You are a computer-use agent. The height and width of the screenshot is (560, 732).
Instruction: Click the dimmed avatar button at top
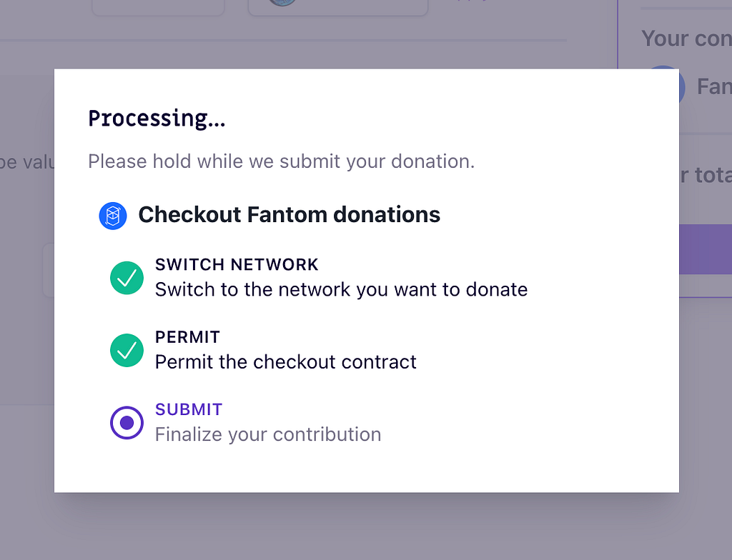(337, 7)
